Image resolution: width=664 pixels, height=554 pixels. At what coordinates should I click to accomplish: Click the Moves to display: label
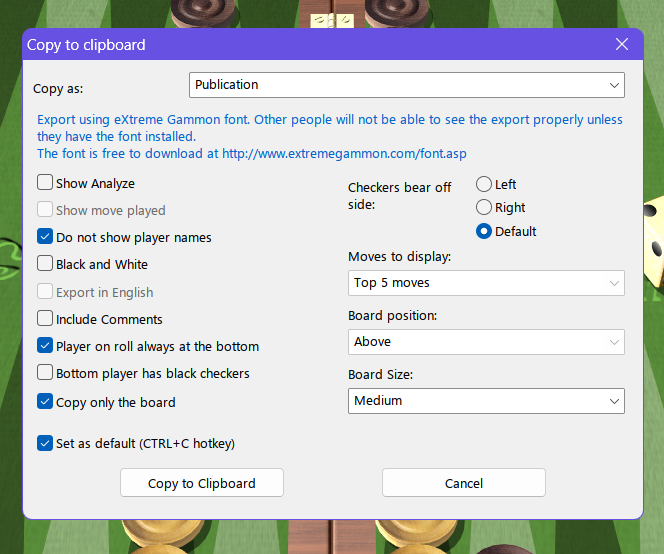(399, 257)
